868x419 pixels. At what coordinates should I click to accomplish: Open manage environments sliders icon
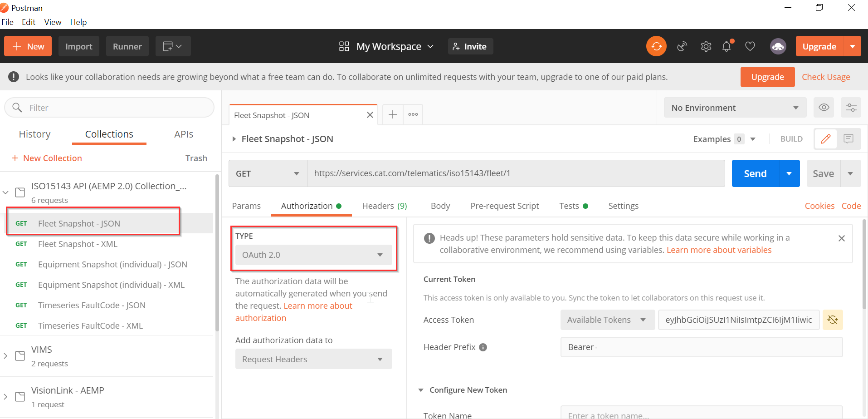coord(851,108)
